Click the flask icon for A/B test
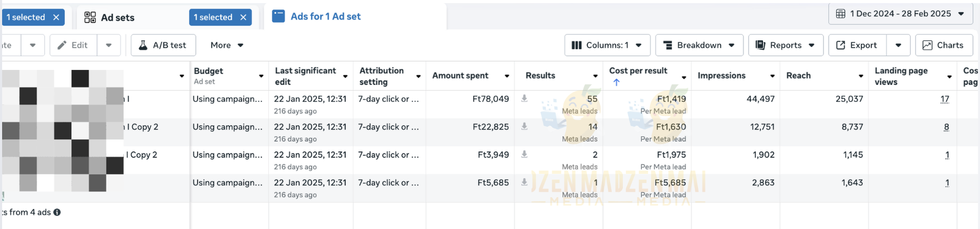980x229 pixels. (143, 46)
